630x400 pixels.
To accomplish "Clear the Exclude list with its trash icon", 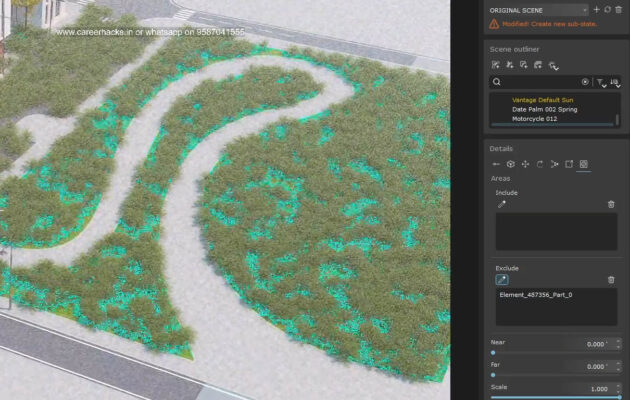I will 611,280.
